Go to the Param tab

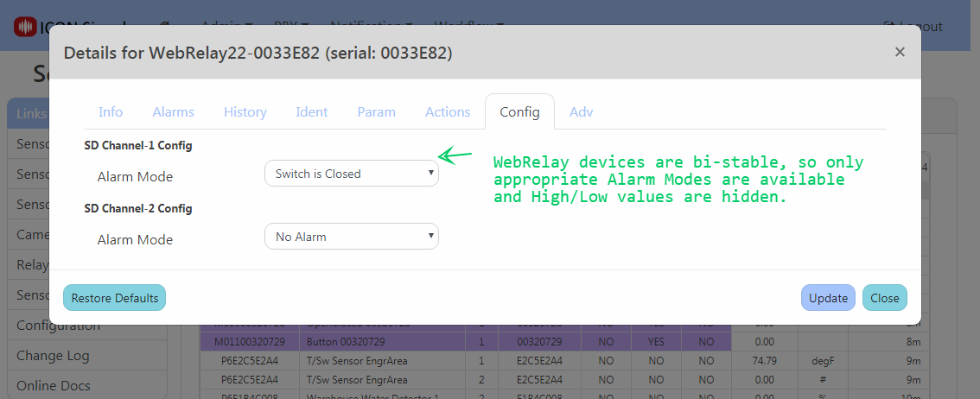(376, 112)
